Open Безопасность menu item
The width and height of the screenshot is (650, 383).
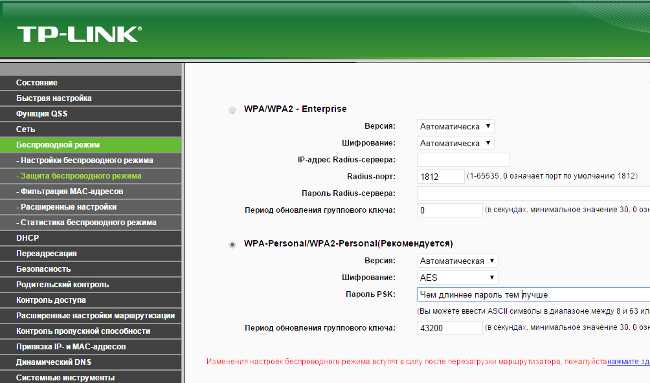(90, 269)
